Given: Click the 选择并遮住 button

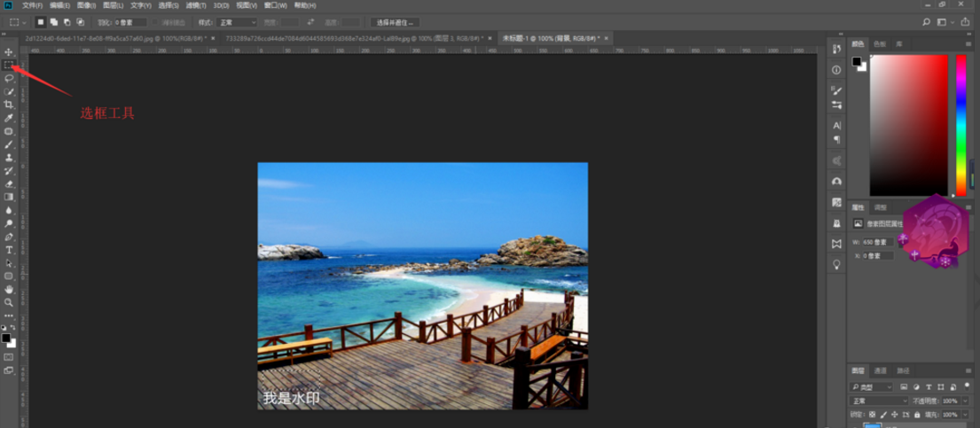Looking at the screenshot, I should [x=394, y=22].
